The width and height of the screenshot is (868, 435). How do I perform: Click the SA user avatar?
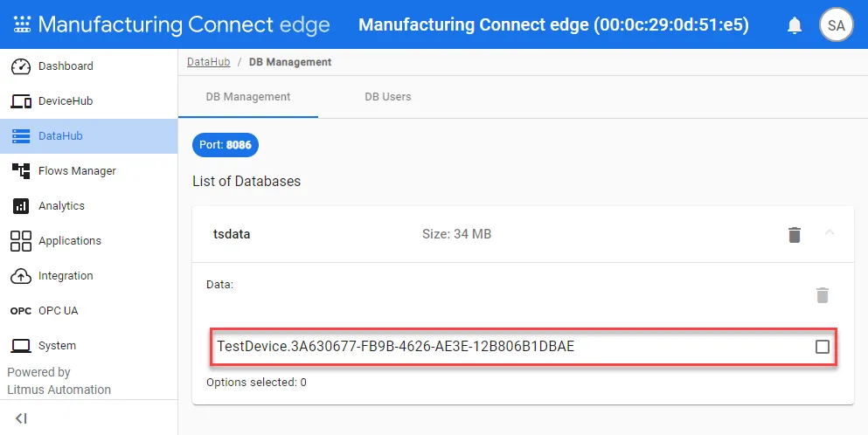[836, 25]
